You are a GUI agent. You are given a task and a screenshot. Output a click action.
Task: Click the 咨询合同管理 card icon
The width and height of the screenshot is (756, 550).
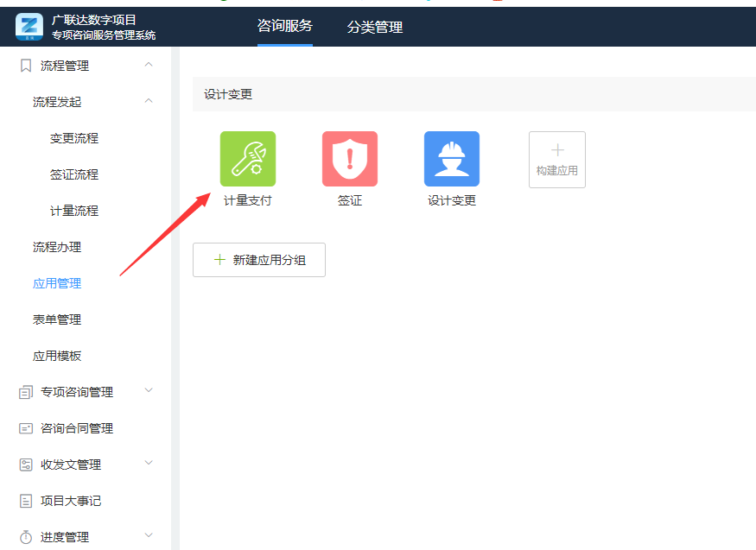(x=26, y=428)
